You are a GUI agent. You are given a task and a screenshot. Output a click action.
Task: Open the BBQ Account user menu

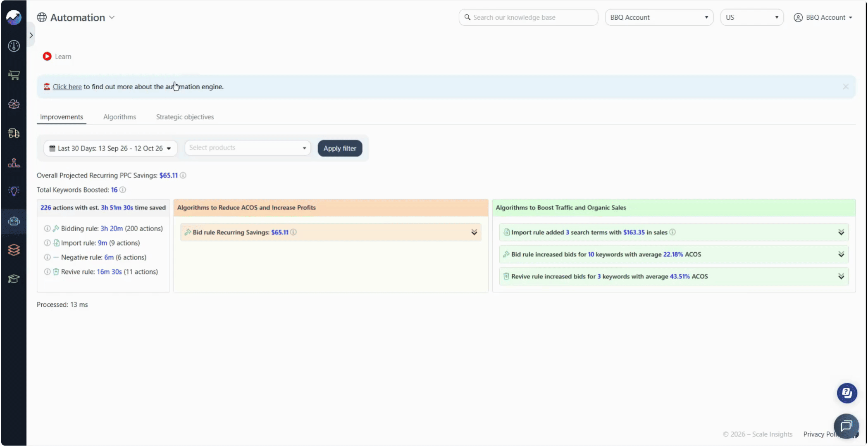(x=823, y=17)
